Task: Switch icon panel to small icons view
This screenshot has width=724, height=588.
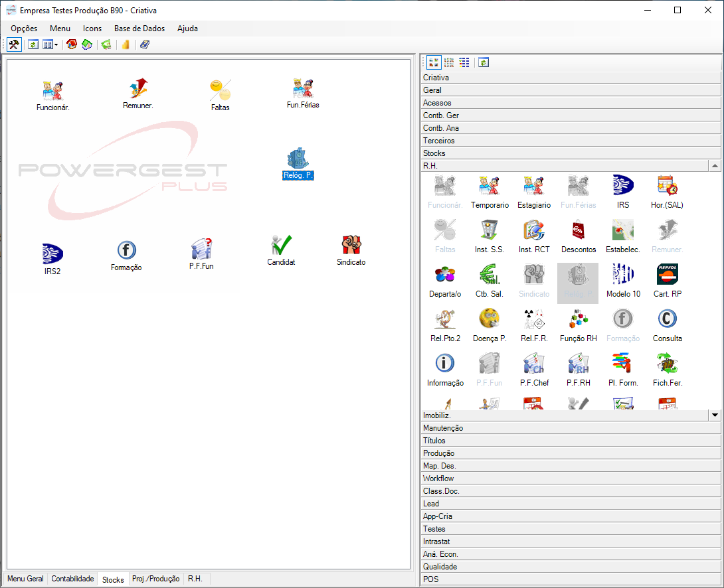Action: 450,62
